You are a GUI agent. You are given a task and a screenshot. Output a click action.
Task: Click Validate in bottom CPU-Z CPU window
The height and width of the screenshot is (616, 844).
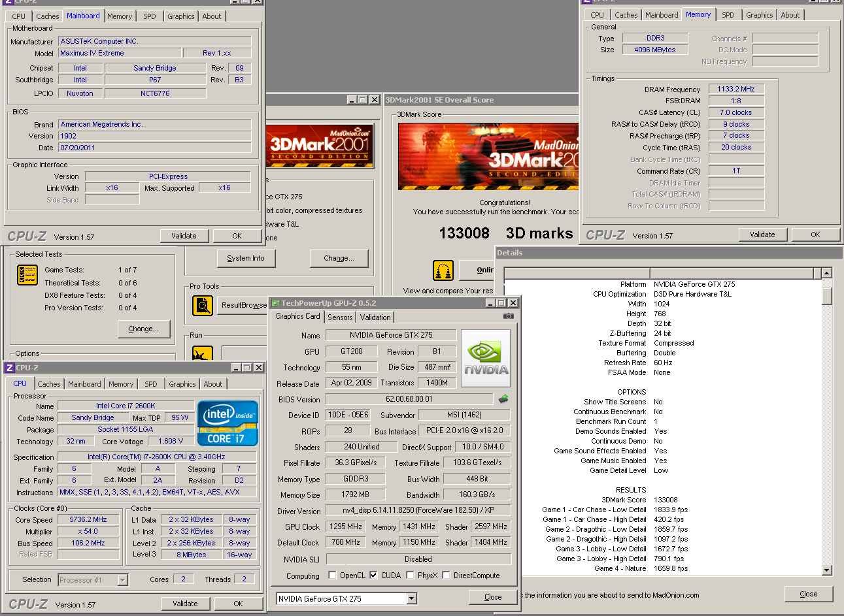pos(185,604)
